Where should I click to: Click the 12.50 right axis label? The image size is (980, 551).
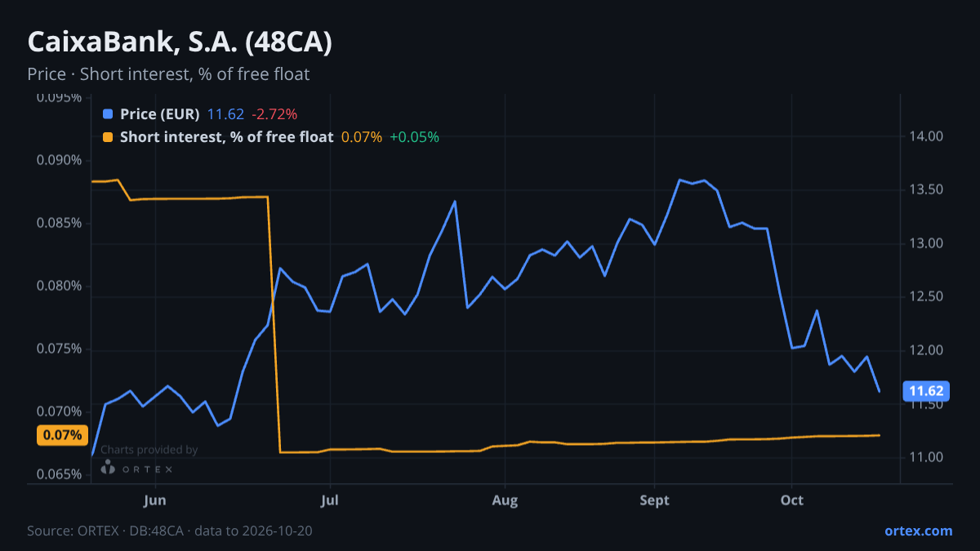point(925,297)
